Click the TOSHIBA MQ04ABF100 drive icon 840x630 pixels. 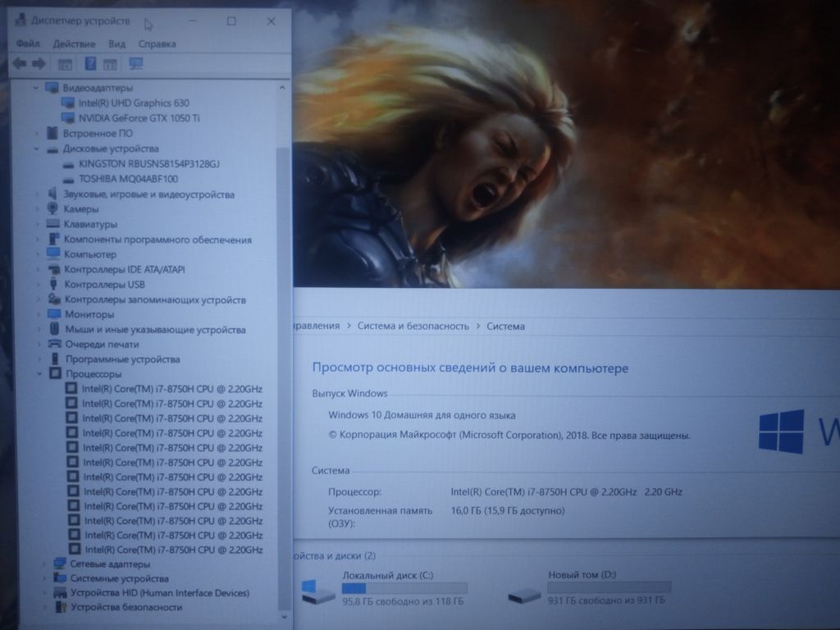point(70,179)
